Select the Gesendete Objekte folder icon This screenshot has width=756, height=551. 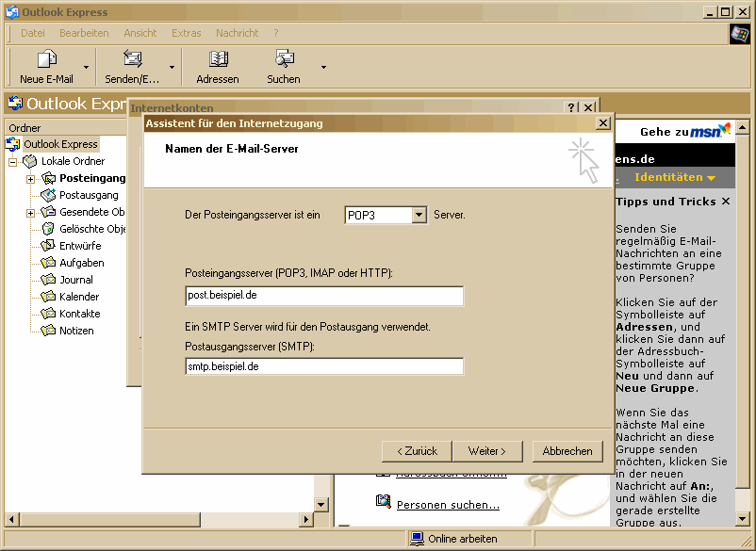point(48,212)
